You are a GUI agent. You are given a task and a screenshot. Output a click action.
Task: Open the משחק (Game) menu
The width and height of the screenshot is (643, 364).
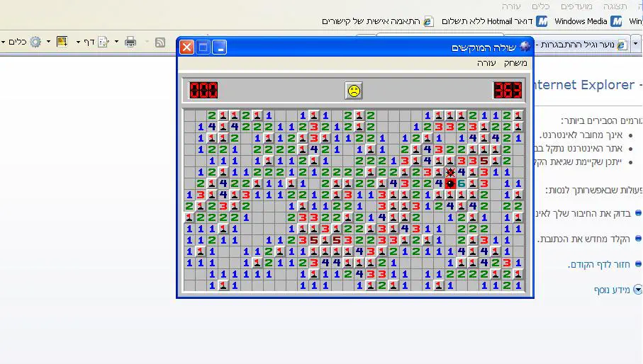(515, 63)
